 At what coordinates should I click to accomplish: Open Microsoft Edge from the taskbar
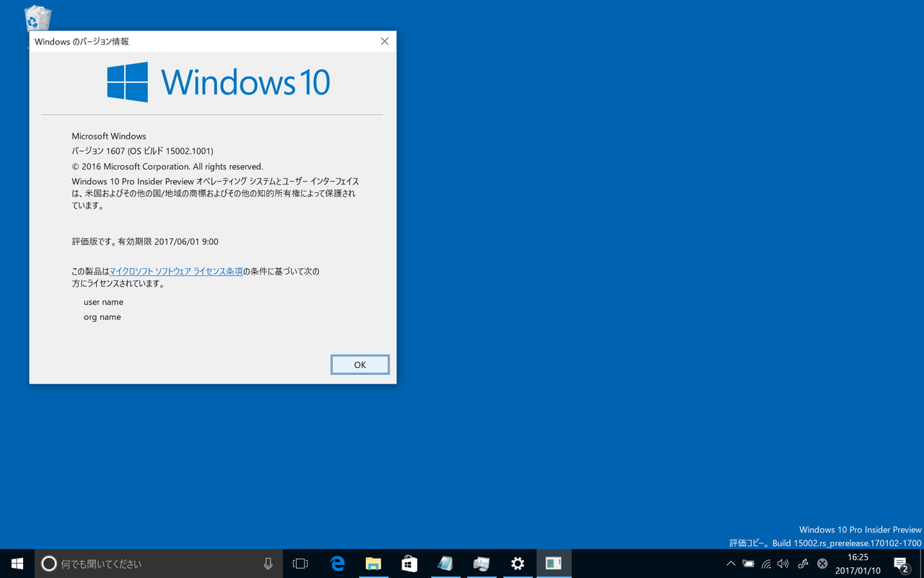[x=337, y=564]
